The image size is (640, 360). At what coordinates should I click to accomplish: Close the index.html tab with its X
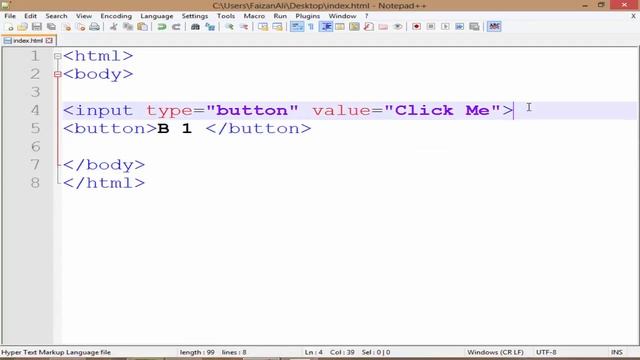[x=49, y=40]
